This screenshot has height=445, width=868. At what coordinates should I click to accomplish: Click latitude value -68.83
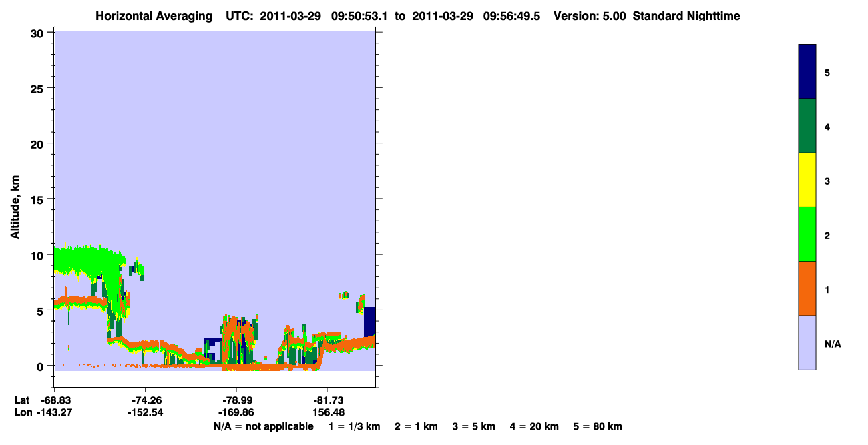click(55, 400)
